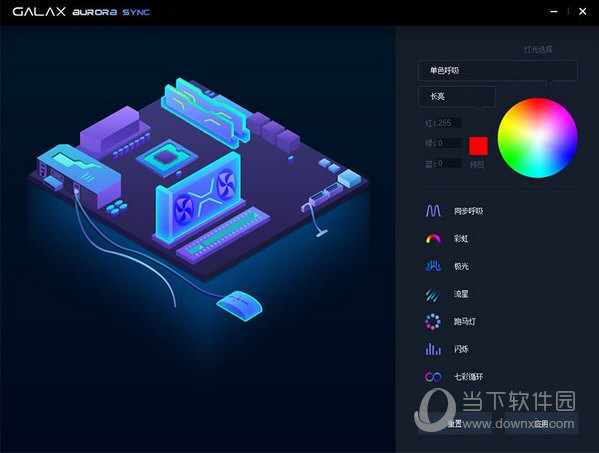This screenshot has height=453, width=599.
Task: Expand the 长亮 brightness mode dropdown
Action: [x=457, y=97]
